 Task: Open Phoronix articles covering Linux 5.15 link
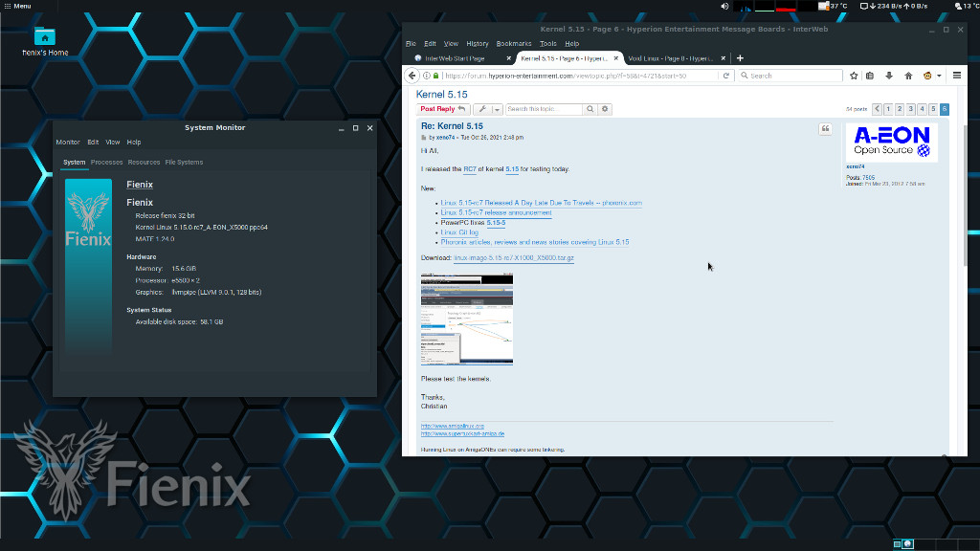[535, 242]
